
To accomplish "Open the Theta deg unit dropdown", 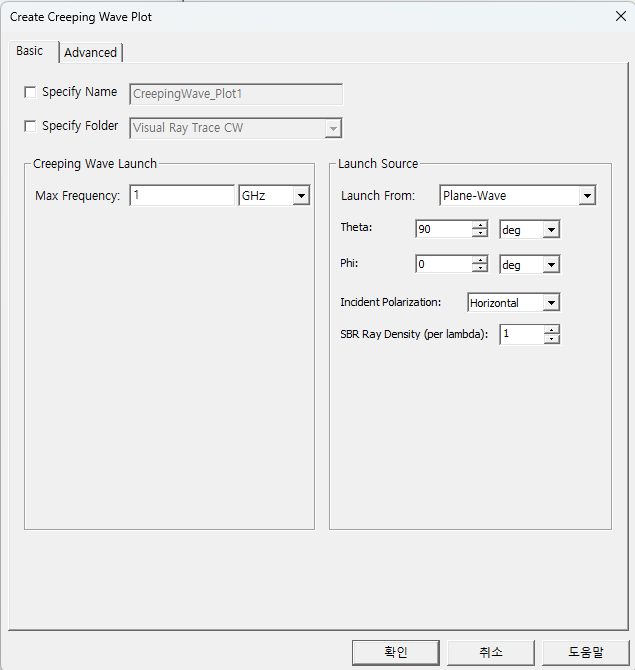I will click(x=551, y=230).
